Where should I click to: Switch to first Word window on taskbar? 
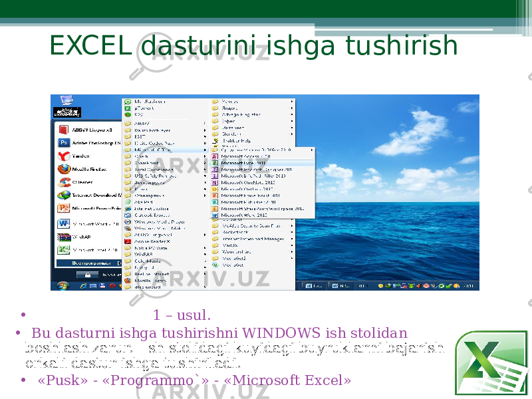(x=314, y=286)
